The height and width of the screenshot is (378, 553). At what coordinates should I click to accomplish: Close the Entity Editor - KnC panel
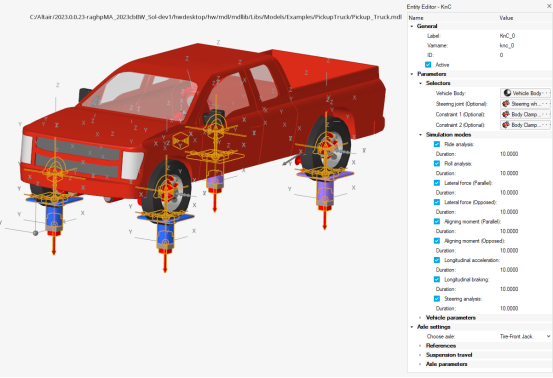point(549,6)
